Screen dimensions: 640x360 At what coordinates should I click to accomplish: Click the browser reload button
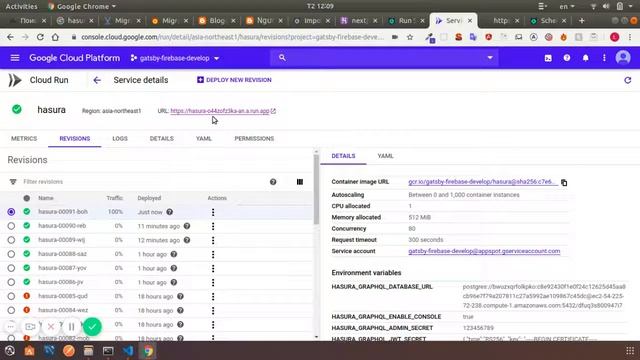point(40,37)
